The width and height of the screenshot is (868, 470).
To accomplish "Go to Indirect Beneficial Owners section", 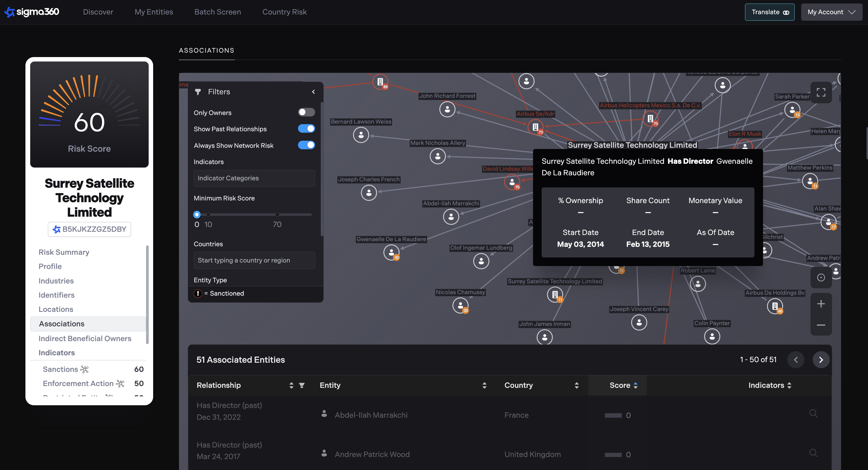I will tap(85, 338).
